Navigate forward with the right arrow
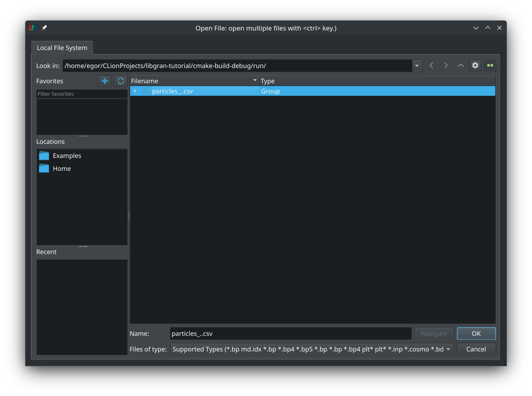 pyautogui.click(x=446, y=66)
